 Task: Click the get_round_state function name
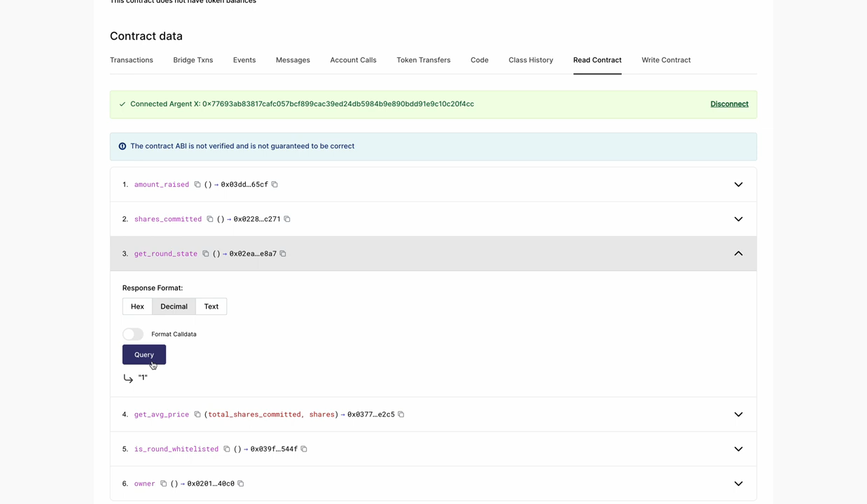tap(166, 253)
